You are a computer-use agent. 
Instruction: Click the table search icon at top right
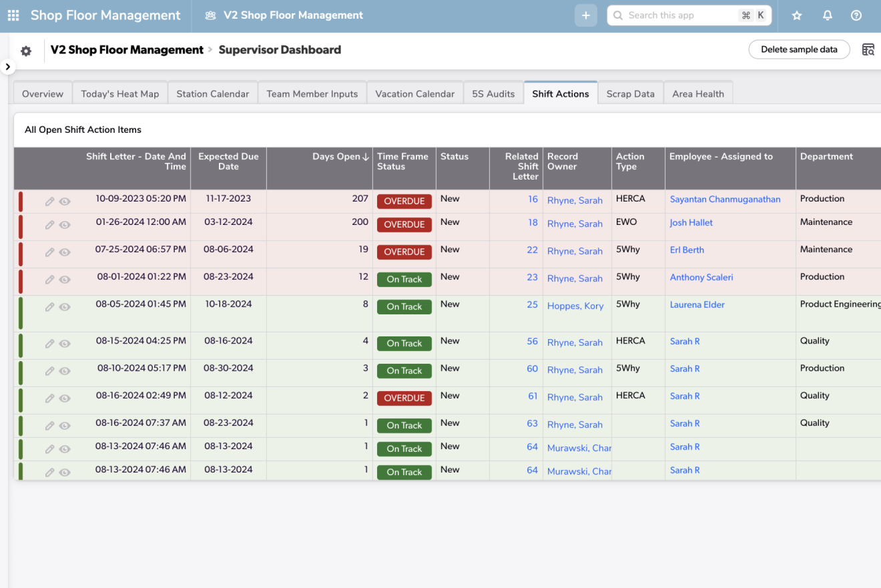click(x=868, y=50)
